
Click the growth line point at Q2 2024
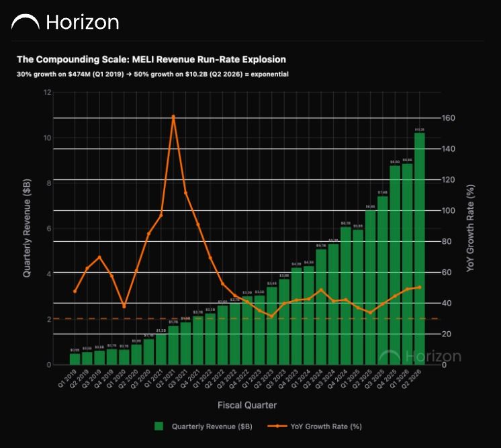click(321, 290)
